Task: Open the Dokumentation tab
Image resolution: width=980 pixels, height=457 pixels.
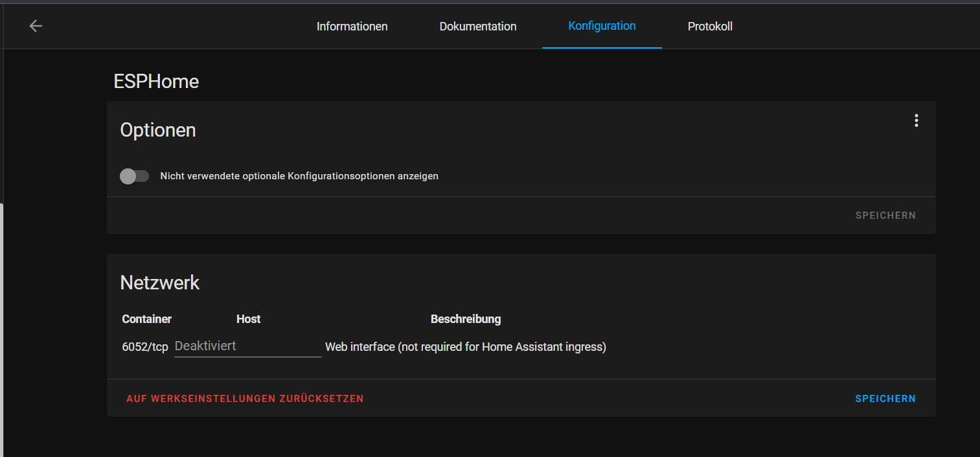Action: [x=477, y=26]
